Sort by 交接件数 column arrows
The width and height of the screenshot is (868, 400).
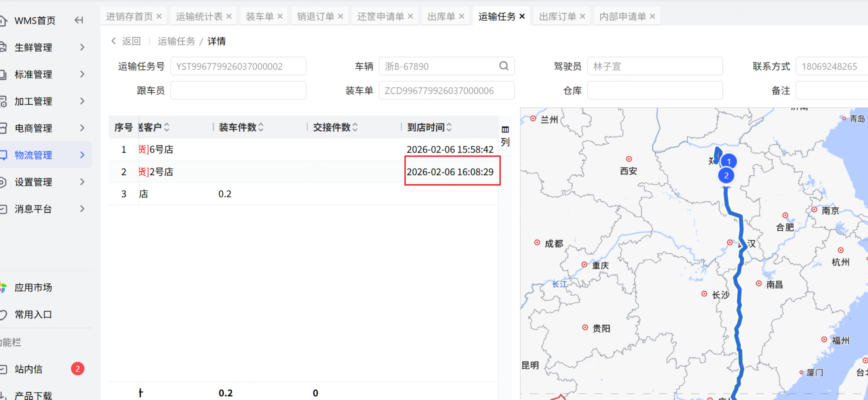(355, 127)
